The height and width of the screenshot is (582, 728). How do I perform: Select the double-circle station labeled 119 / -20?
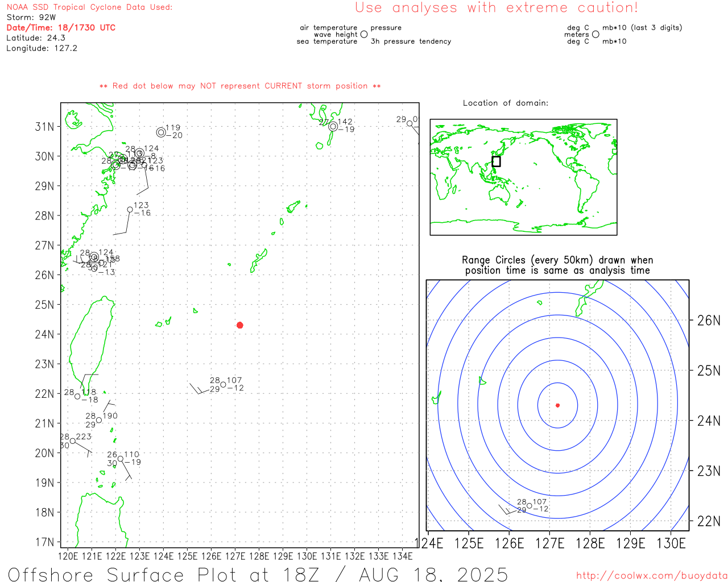pyautogui.click(x=161, y=132)
